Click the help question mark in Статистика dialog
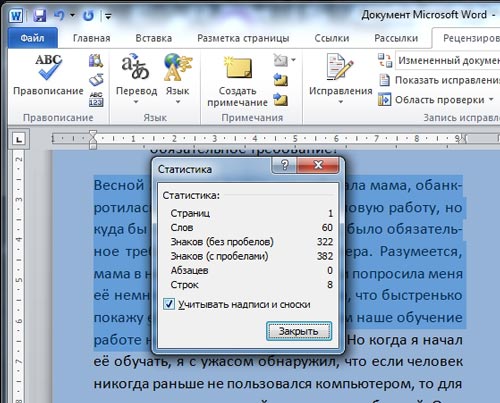 284,165
